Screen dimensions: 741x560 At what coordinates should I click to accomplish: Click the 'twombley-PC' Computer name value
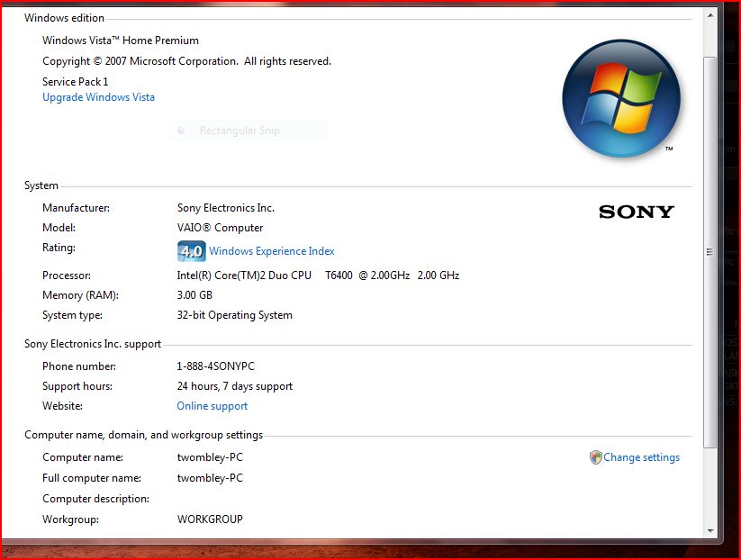210,457
